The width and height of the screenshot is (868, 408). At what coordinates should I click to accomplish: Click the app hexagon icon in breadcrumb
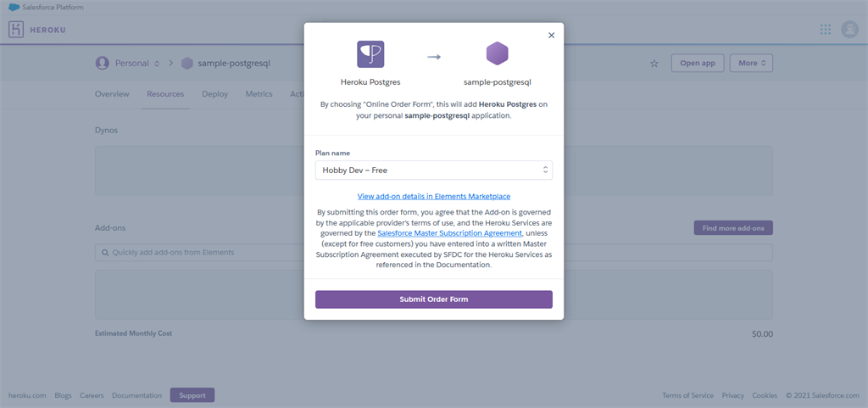point(187,64)
